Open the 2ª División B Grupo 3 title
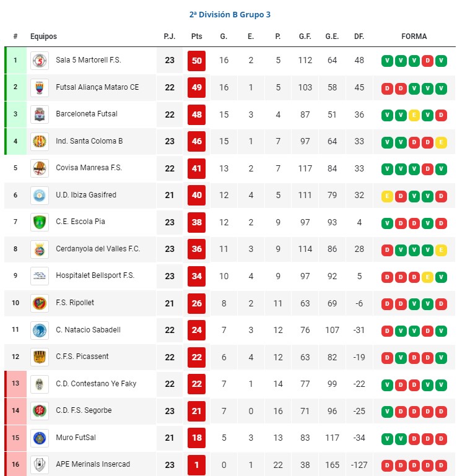 click(230, 15)
